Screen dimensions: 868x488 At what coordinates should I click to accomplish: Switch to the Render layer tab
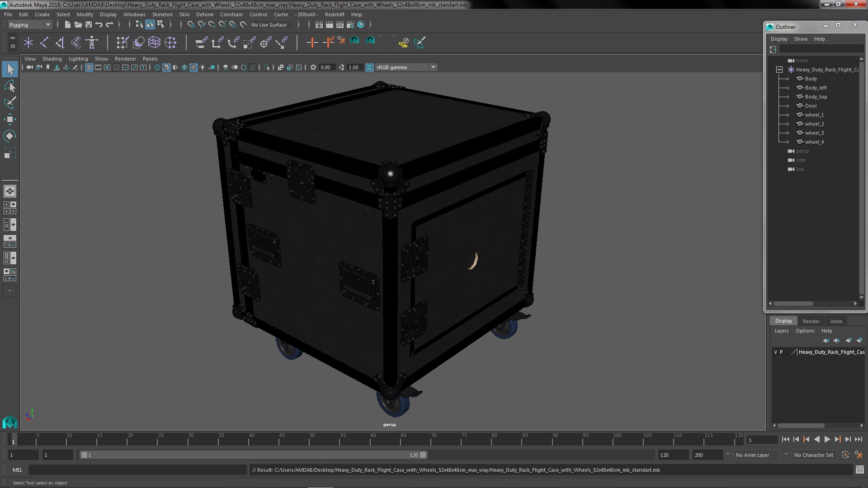(x=811, y=321)
